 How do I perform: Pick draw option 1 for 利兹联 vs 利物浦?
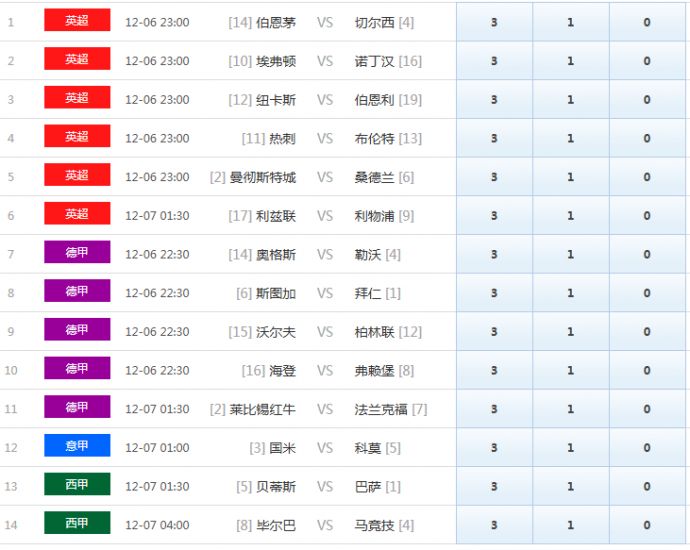click(x=570, y=216)
